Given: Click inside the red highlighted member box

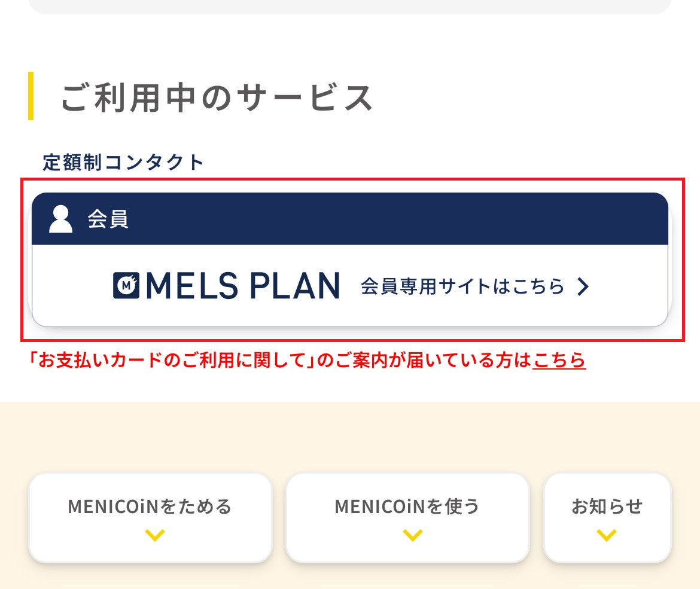Looking at the screenshot, I should (350, 260).
